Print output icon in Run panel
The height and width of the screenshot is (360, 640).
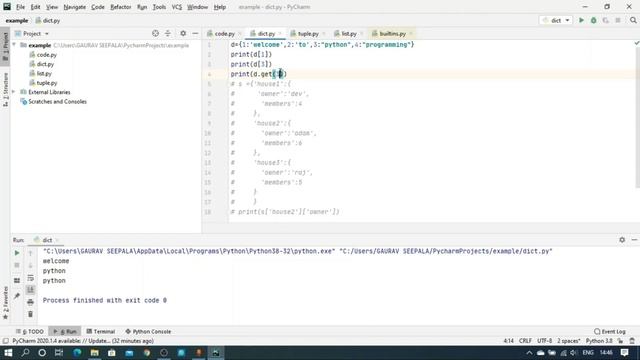coord(31,302)
